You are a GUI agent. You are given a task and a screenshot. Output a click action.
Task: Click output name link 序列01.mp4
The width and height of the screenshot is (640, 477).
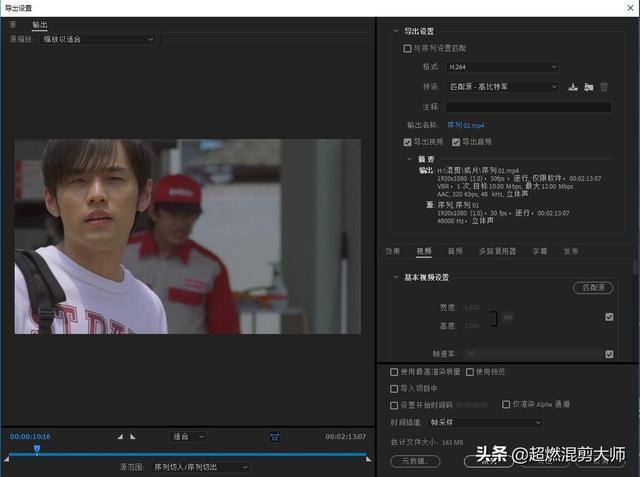pyautogui.click(x=466, y=125)
